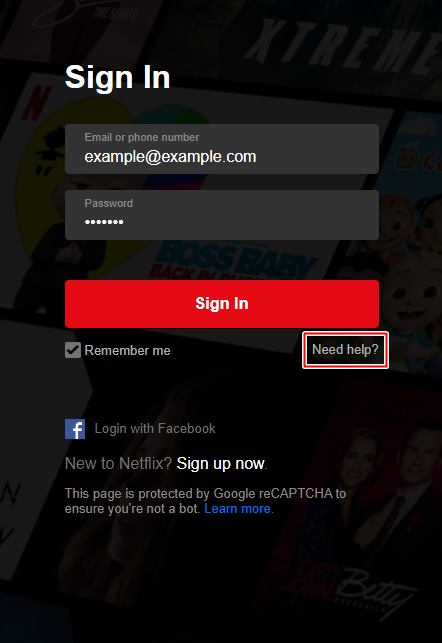This screenshot has width=442, height=643.
Task: Select the Password input field
Action: 222,215
